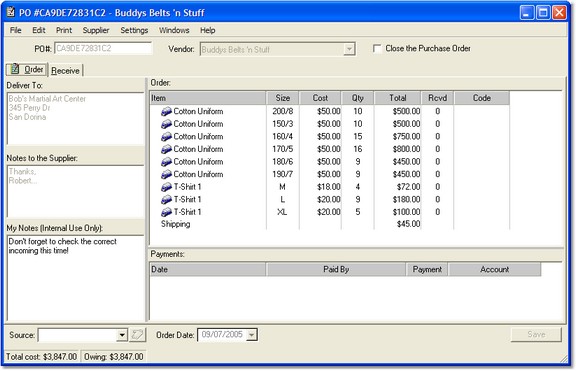Click the $800.00 total cell
The image size is (576, 371).
[406, 149]
